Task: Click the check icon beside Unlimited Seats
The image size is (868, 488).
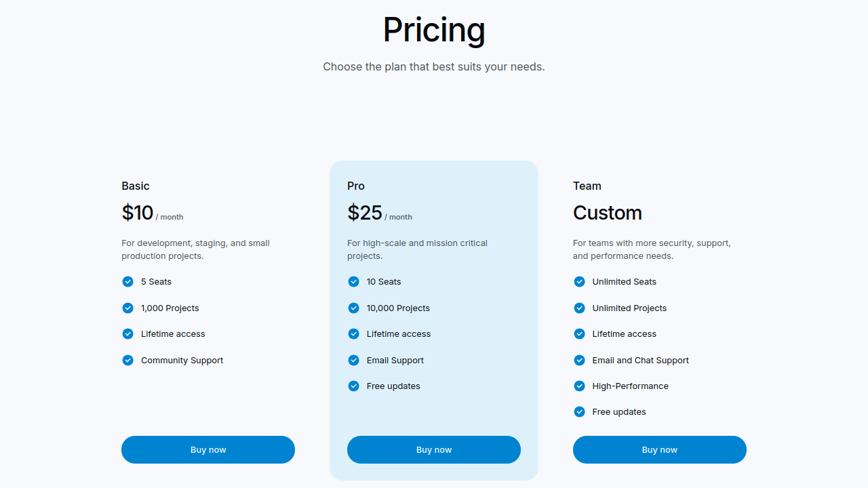Action: 579,281
